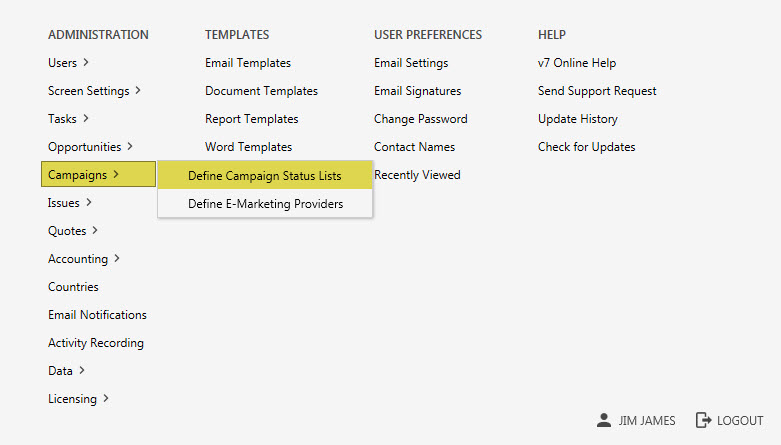Screen dimensions: 781x445
Task: Select Define Campaign Status Lists
Action: pyautogui.click(x=265, y=176)
